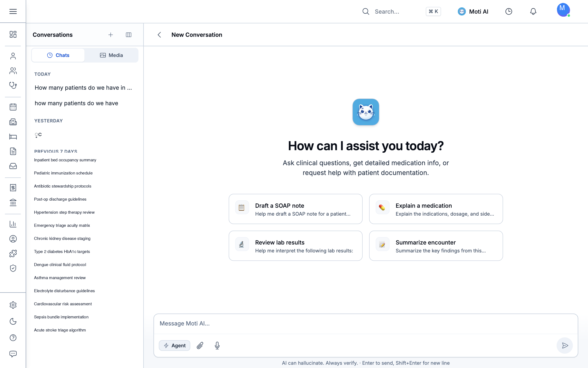Open history clock icon in top bar
This screenshot has width=588, height=368.
(x=509, y=11)
